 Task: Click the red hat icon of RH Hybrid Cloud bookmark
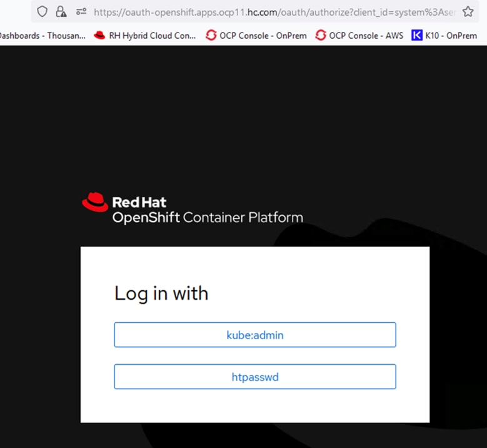(99, 35)
